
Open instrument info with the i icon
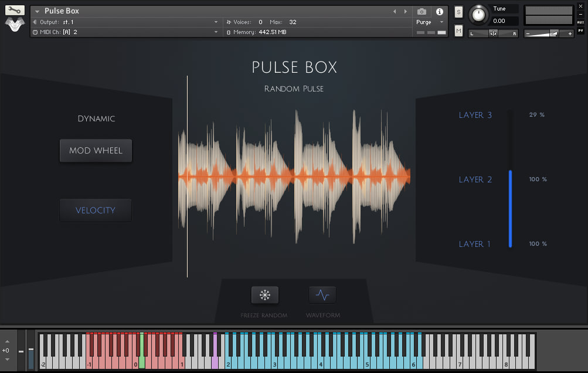click(439, 11)
